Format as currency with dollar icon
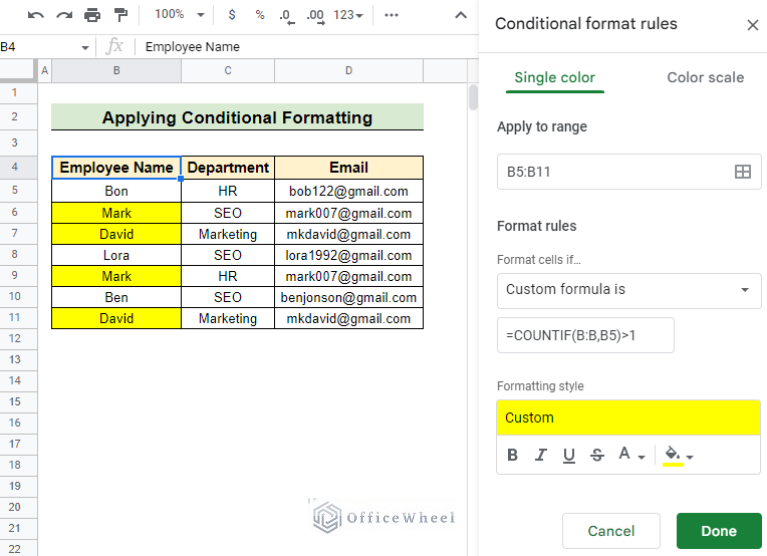The image size is (767, 556). (x=232, y=15)
